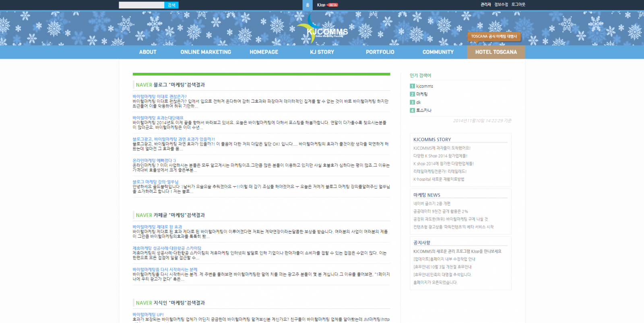Click 로그아웃 logout link
This screenshot has height=323, width=644.
tap(518, 4)
